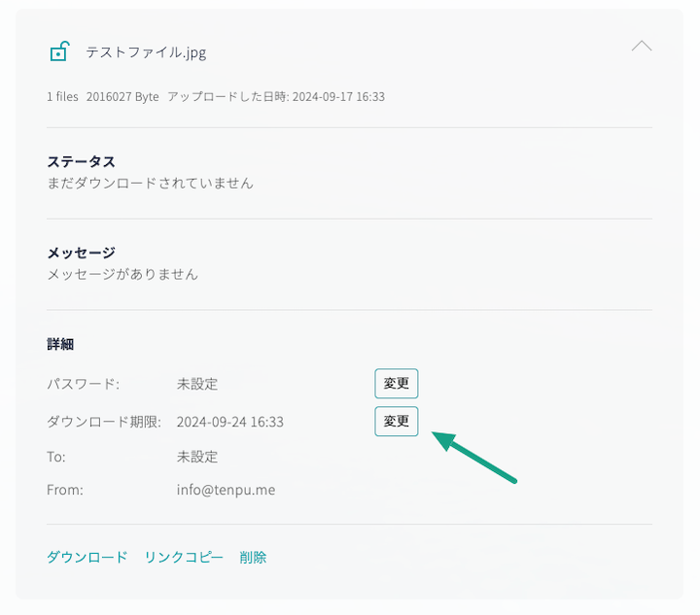This screenshot has height=615, width=700.
Task: Click the 1 files text
Action: (62, 97)
